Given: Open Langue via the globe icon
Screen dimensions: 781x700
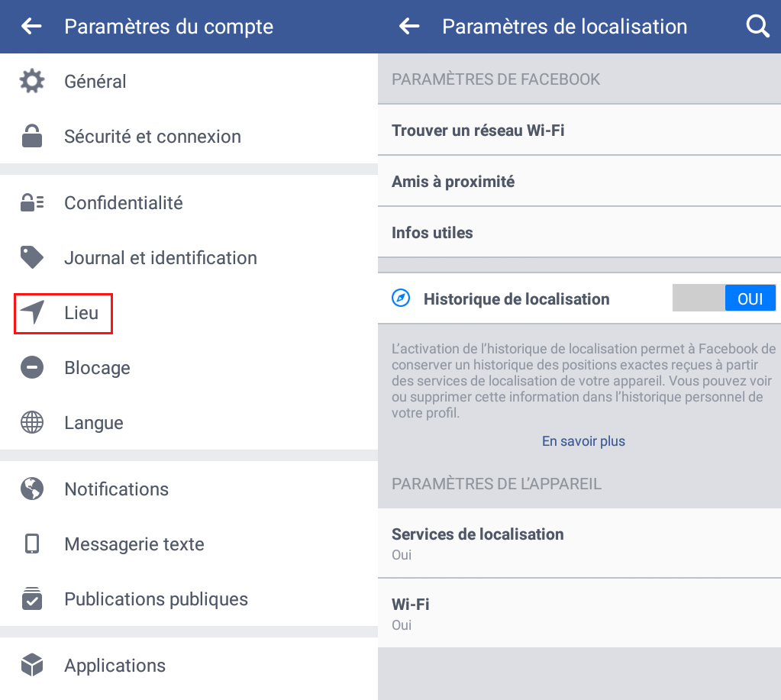Looking at the screenshot, I should pos(32,422).
